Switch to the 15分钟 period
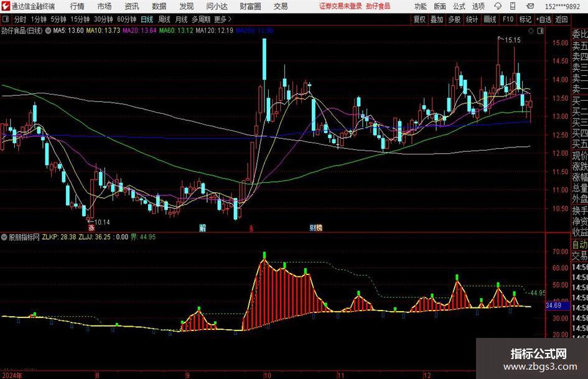The width and height of the screenshot is (588, 379). pyautogui.click(x=80, y=19)
